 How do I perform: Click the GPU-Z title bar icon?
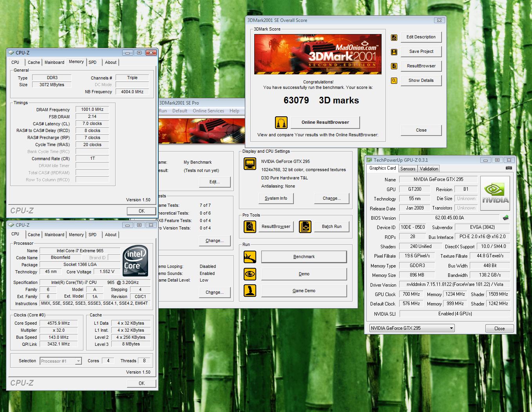(369, 160)
